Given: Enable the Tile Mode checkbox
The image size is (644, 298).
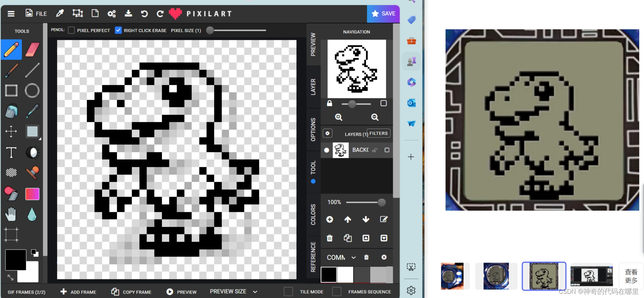Looking at the screenshot, I should click(288, 292).
